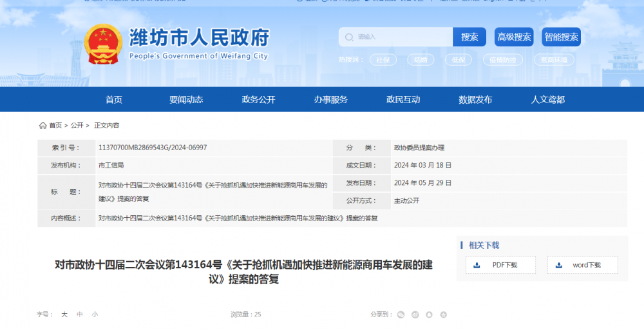Open 人文鸢都 navigation item
The height and width of the screenshot is (330, 644).
[548, 99]
